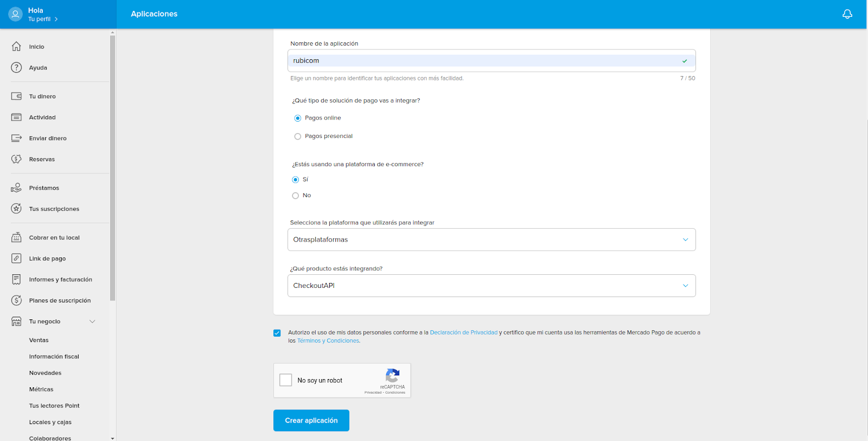Click the profile avatar icon
Screen dimensions: 868x441
(15, 14)
